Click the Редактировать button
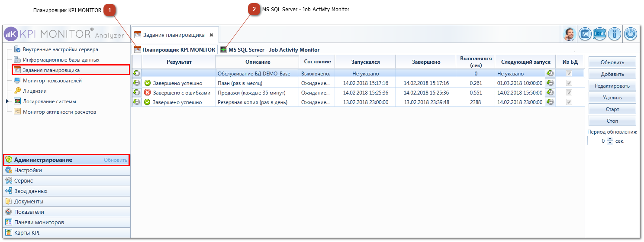 pos(612,86)
